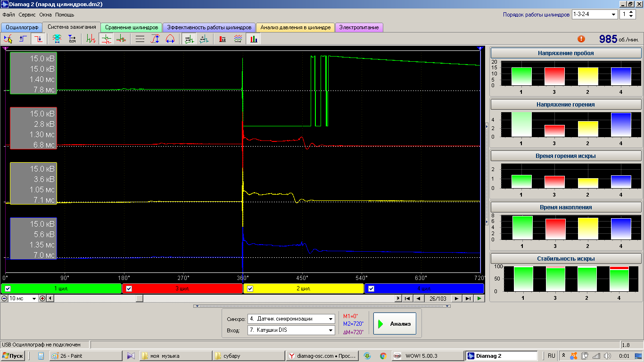Click the Напряжение горения panel header
Image resolution: width=644 pixels, height=362 pixels.
[566, 104]
